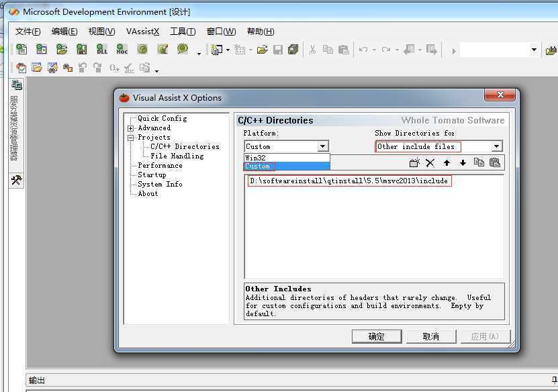Open the 编辑(E) menu

click(64, 32)
